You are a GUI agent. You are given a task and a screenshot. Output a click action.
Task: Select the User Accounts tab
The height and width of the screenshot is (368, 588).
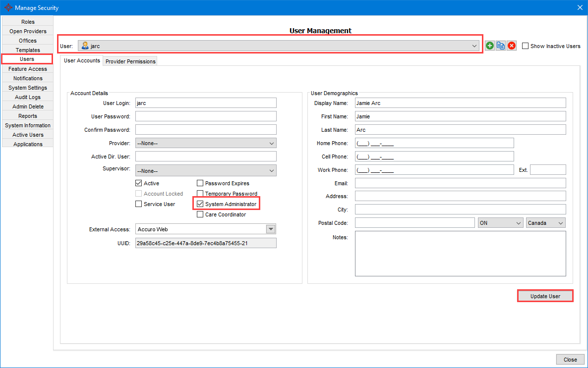(x=82, y=60)
